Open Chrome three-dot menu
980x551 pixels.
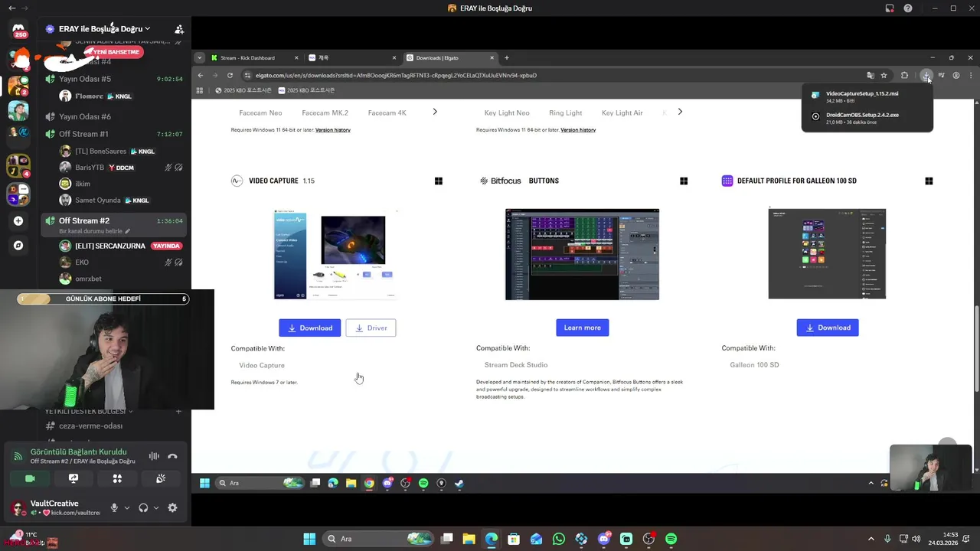971,75
